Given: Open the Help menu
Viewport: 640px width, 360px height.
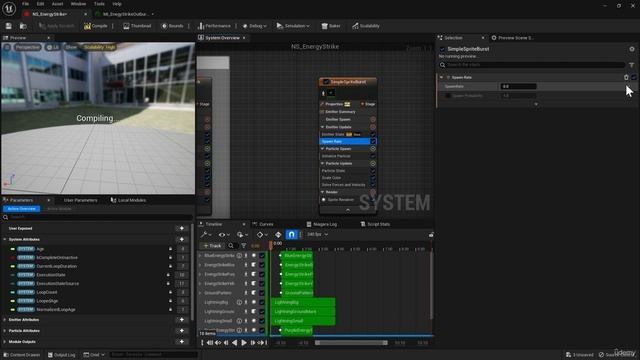Looking at the screenshot, I should click(117, 4).
